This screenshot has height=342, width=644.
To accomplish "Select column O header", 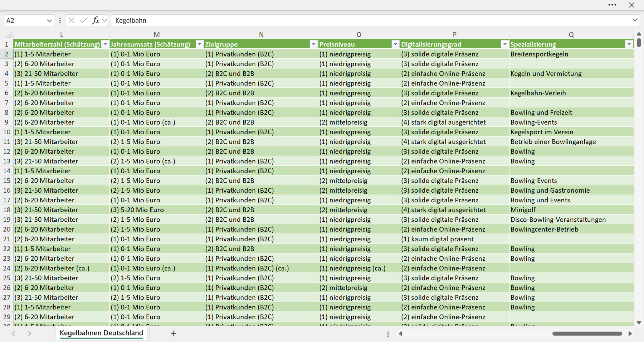I will click(x=359, y=35).
